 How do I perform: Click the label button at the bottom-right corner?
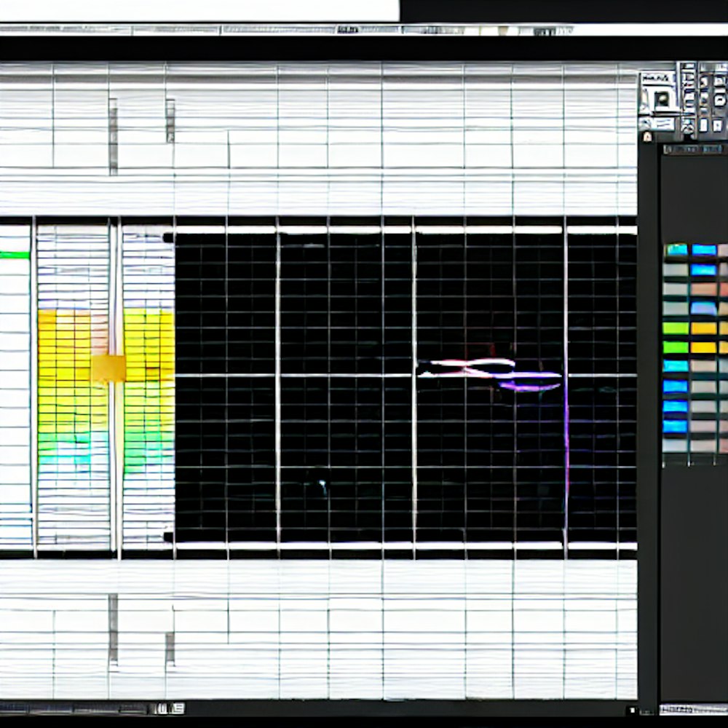tap(692, 709)
